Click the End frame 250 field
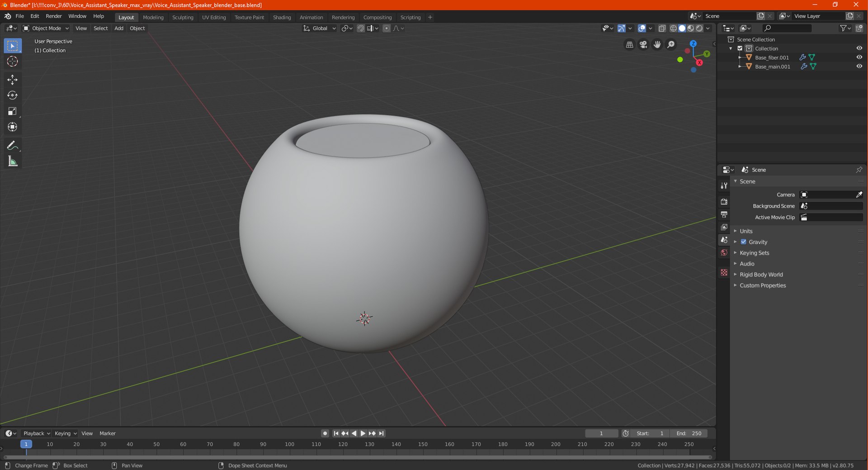The height and width of the screenshot is (470, 868). (689, 433)
